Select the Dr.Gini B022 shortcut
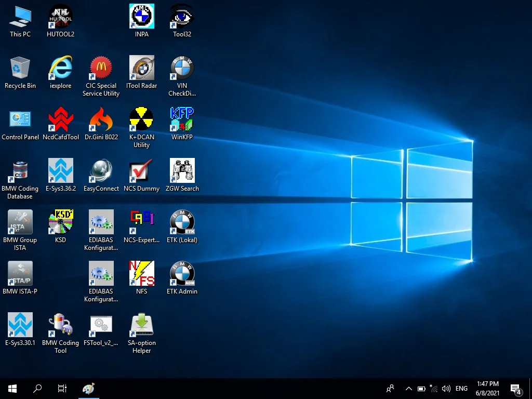This screenshot has height=399, width=532. tap(101, 119)
